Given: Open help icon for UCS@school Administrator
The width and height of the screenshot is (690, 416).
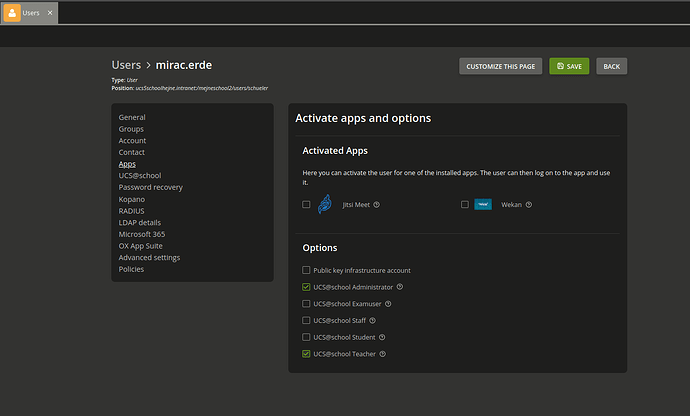Looking at the screenshot, I should (x=400, y=287).
